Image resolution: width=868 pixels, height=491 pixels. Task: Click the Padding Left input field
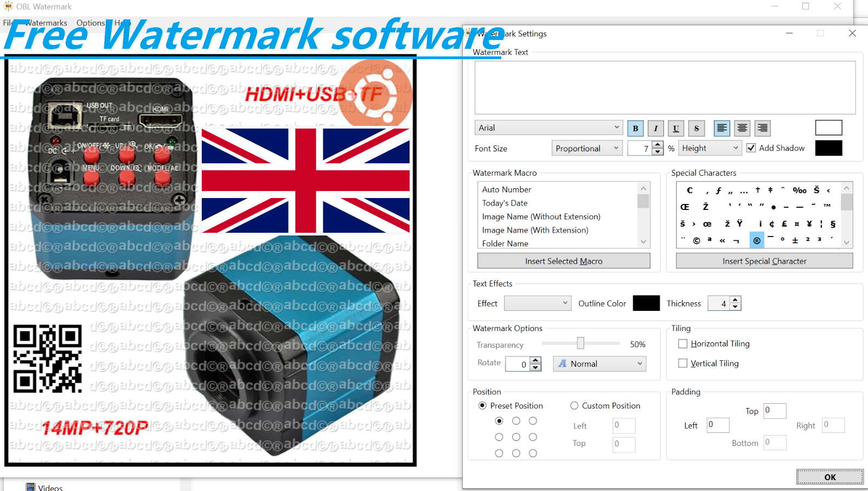(718, 425)
